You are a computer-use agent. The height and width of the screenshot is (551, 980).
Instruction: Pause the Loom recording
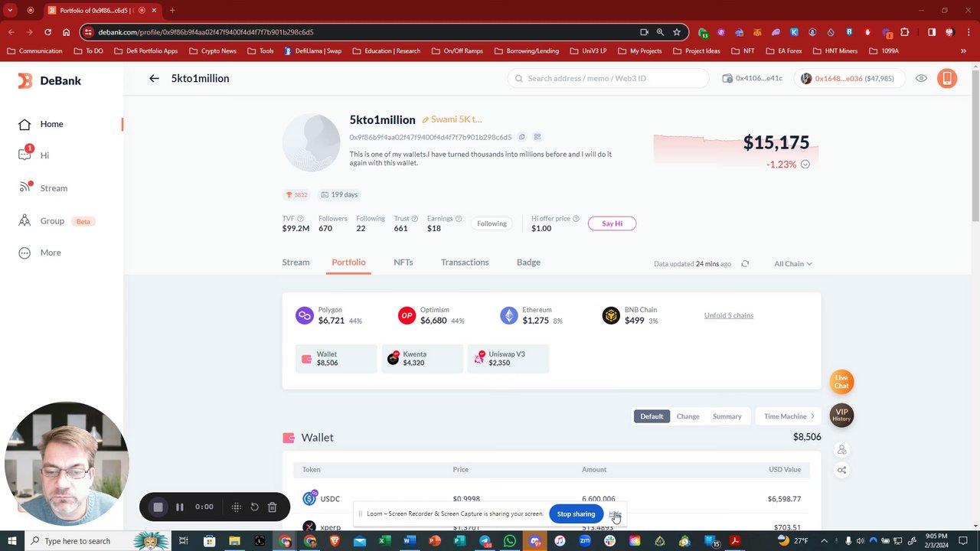(x=180, y=507)
